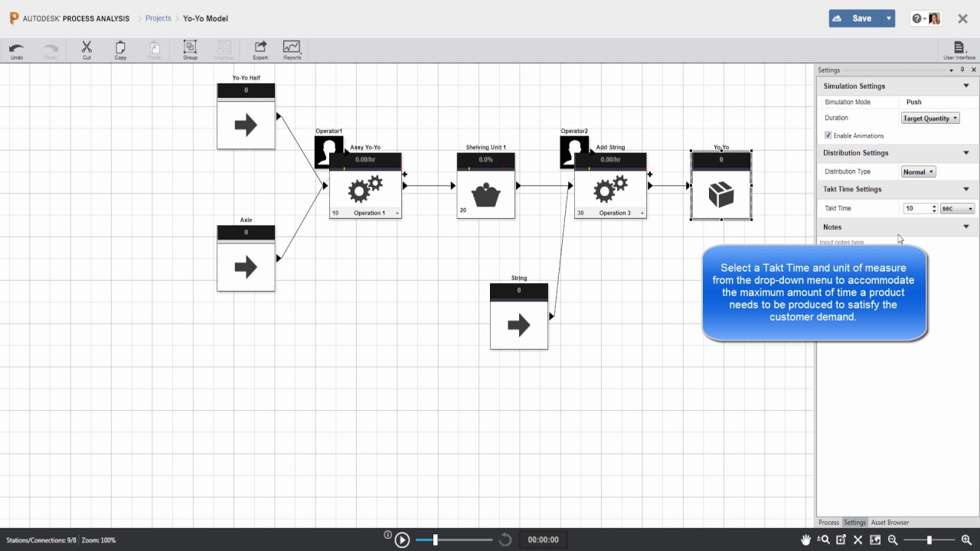
Task: Select the Yo-Yo output box station
Action: (721, 185)
